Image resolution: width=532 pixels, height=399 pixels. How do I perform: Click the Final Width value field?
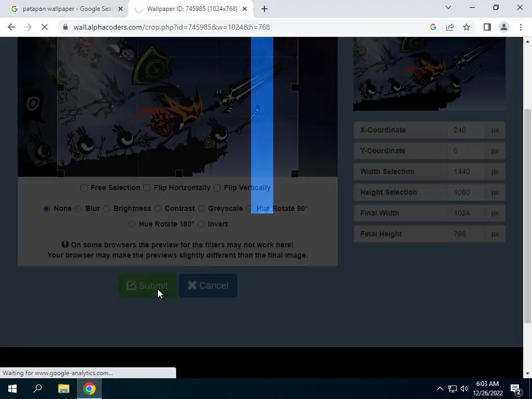[466, 213]
